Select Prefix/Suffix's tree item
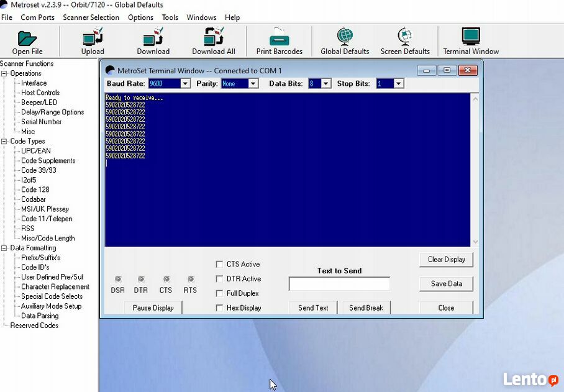The height and width of the screenshot is (392, 564). tap(40, 258)
